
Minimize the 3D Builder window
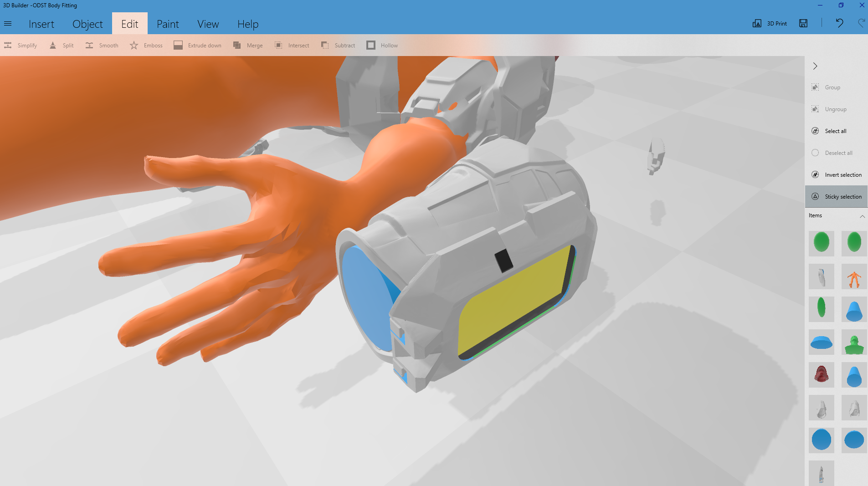820,5
